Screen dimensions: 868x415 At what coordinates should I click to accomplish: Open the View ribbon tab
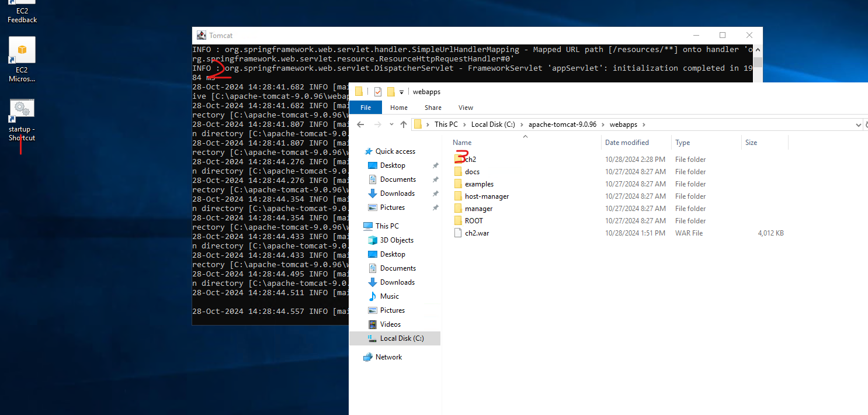pos(466,108)
